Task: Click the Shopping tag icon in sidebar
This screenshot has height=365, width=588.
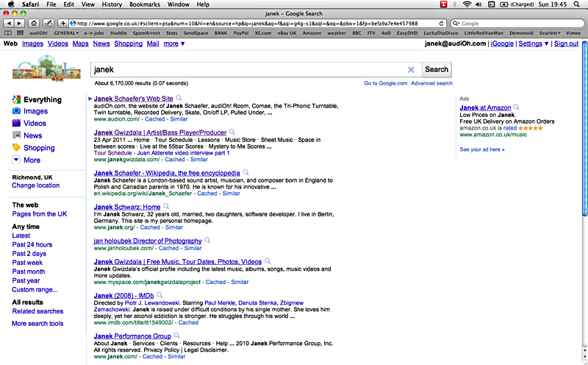Action: pos(16,147)
